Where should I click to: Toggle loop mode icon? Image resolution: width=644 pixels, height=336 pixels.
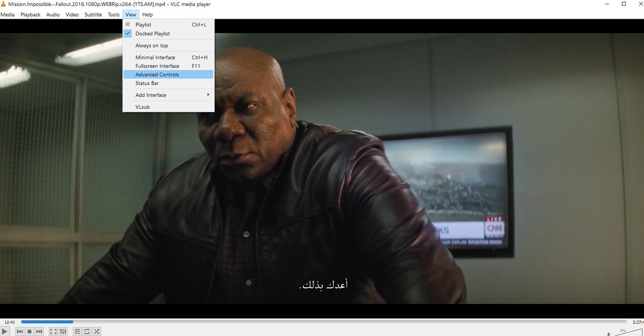(86, 332)
